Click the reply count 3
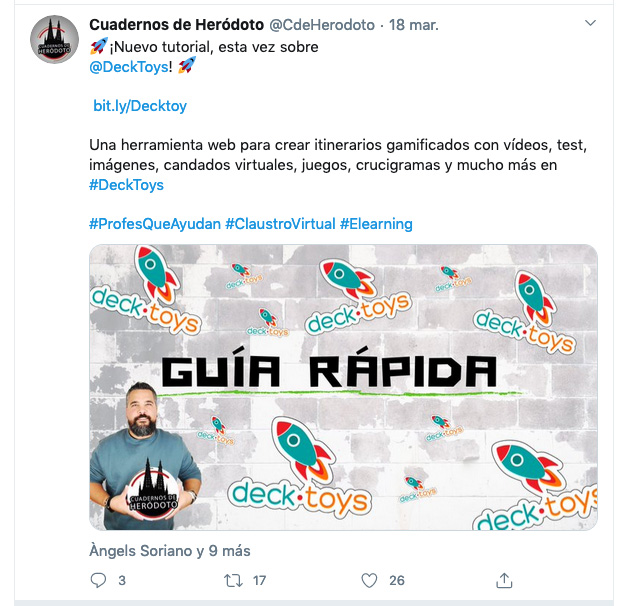Viewport: 632px width, 606px height. [x=122, y=581]
